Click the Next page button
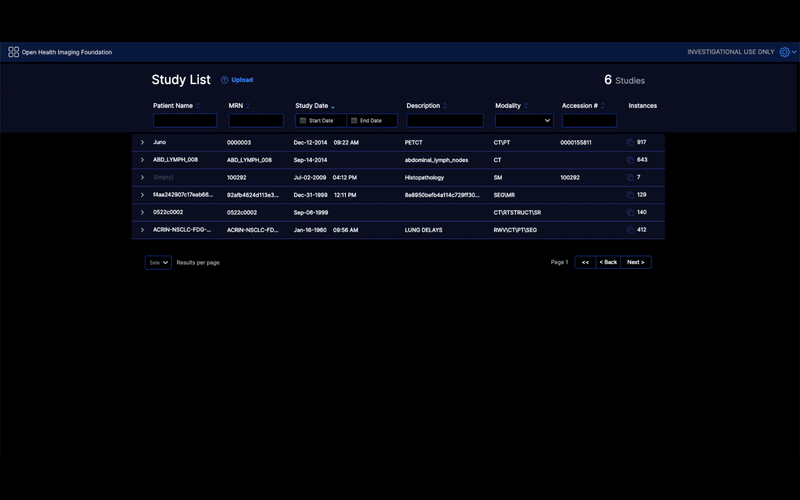The width and height of the screenshot is (800, 500). tap(636, 263)
